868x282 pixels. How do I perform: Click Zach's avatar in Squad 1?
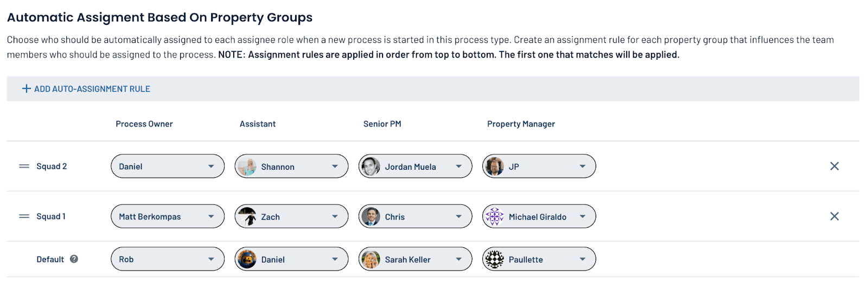[247, 216]
